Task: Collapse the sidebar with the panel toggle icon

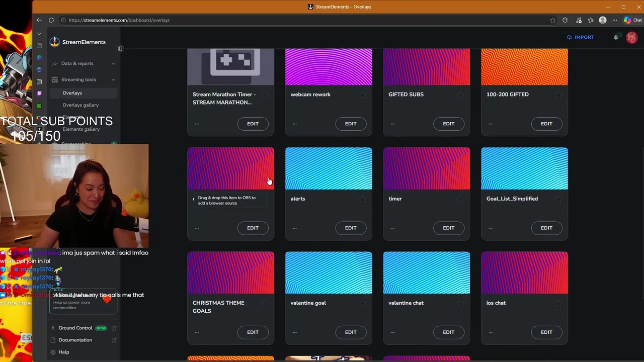Action: (x=120, y=49)
